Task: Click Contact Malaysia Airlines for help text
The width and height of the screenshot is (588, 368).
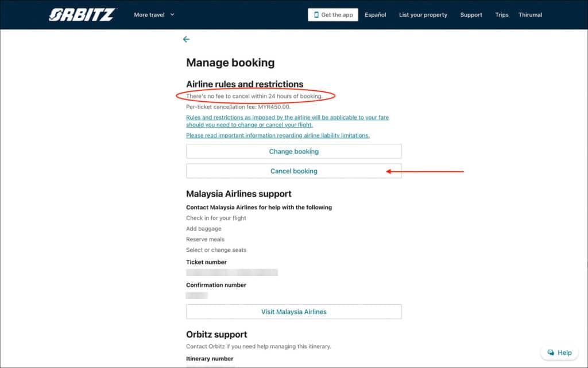Action: (259, 207)
